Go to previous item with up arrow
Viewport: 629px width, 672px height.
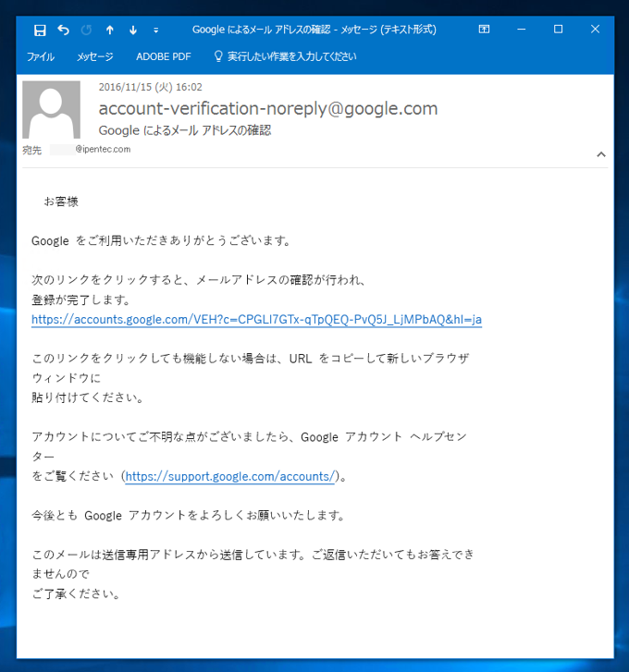pos(110,30)
